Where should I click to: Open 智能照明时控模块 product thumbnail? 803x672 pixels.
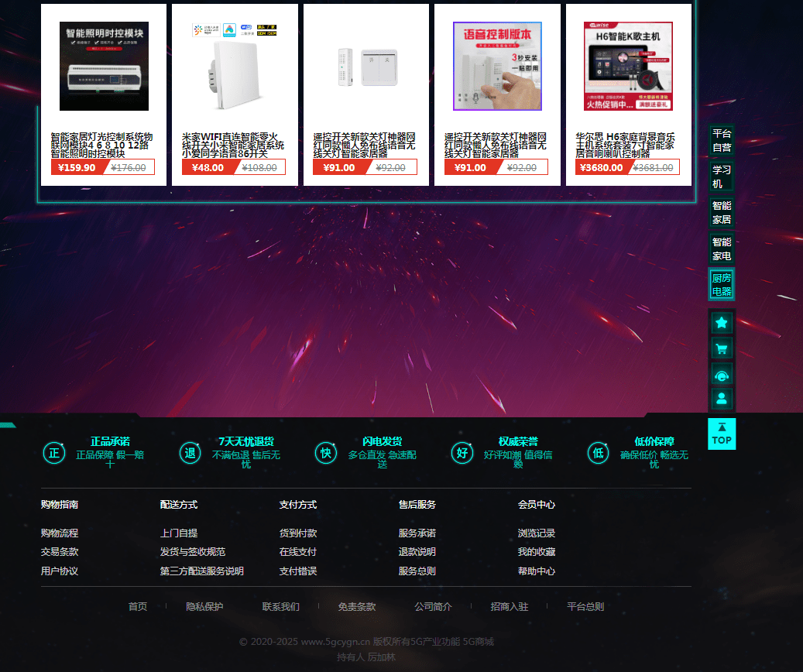(104, 66)
